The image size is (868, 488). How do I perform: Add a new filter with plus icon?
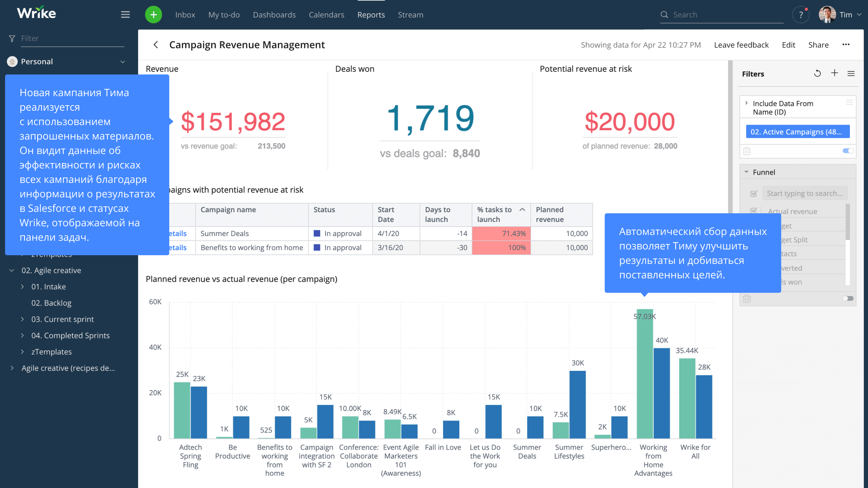pyautogui.click(x=834, y=73)
